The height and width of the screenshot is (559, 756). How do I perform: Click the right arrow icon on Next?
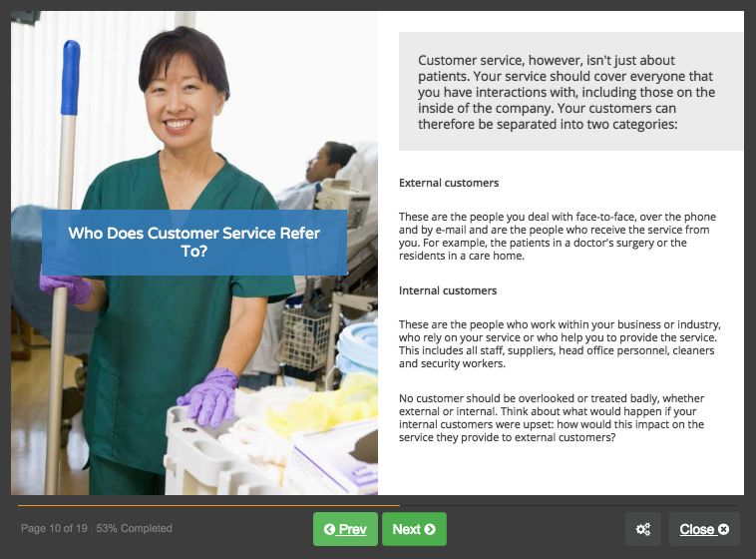tap(430, 530)
